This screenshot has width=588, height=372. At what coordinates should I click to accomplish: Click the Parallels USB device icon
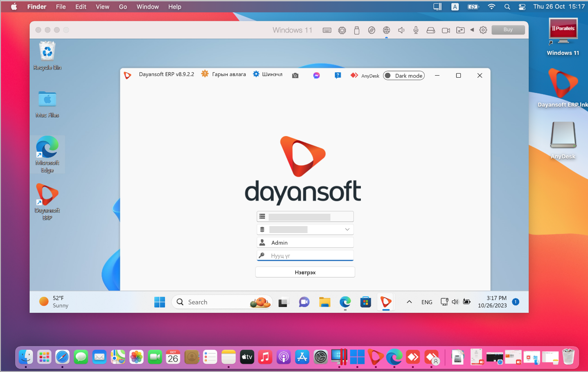click(357, 30)
